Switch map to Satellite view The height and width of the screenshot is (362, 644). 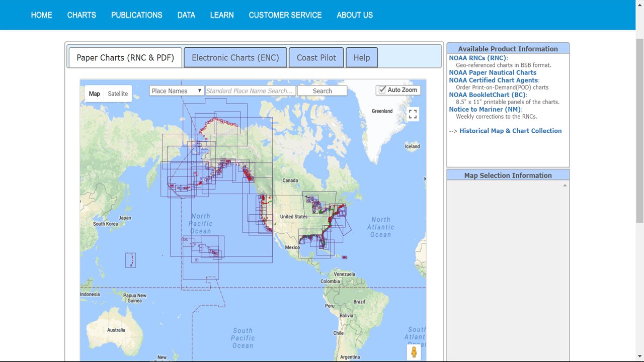point(118,94)
